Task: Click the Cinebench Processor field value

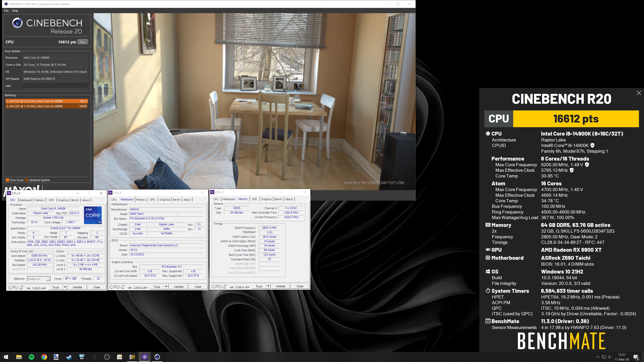Action: 55,58
